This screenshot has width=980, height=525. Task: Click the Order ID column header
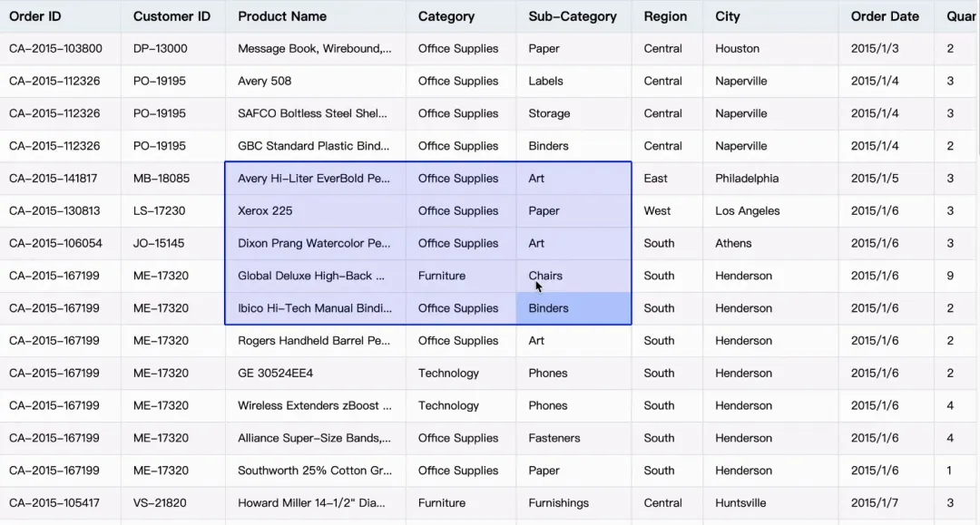click(x=35, y=16)
